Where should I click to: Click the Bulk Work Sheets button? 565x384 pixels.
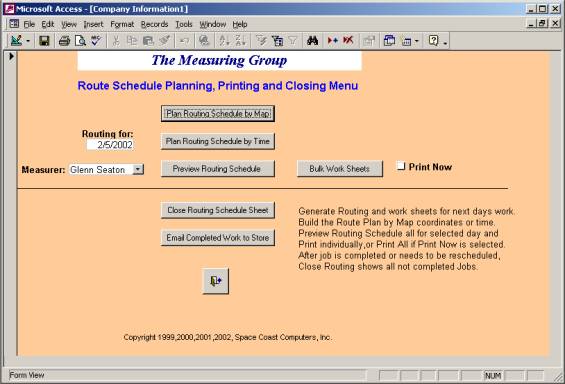pos(340,169)
